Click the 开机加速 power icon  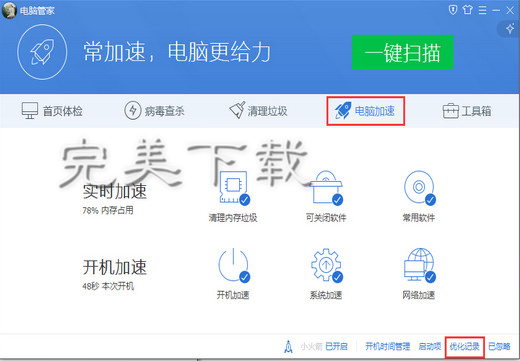pyautogui.click(x=234, y=265)
